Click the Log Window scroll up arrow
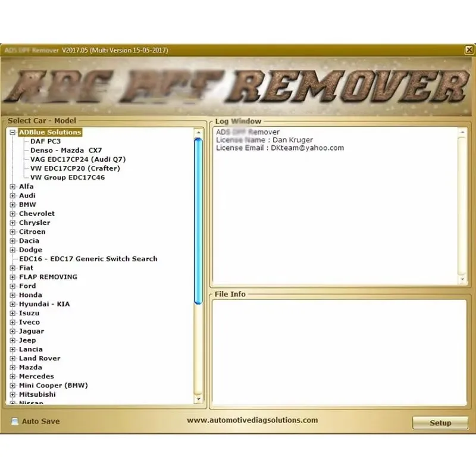This screenshot has height=476, width=476. click(463, 132)
